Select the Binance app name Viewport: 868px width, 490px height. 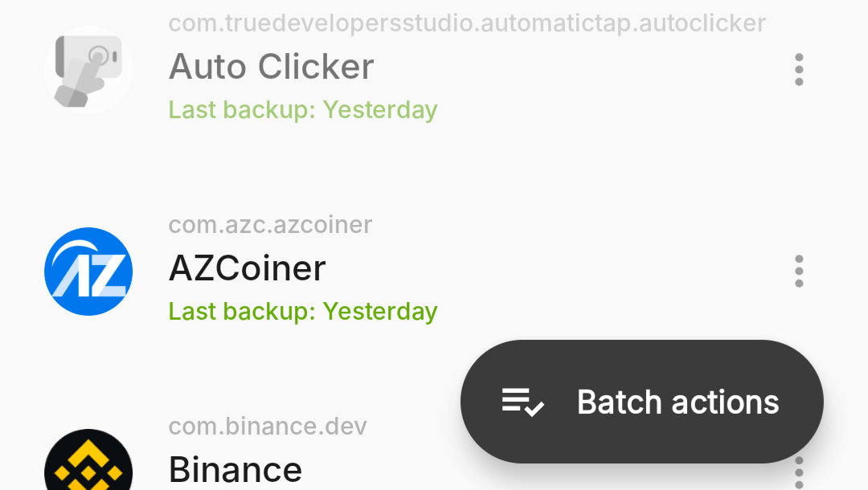[x=235, y=470]
